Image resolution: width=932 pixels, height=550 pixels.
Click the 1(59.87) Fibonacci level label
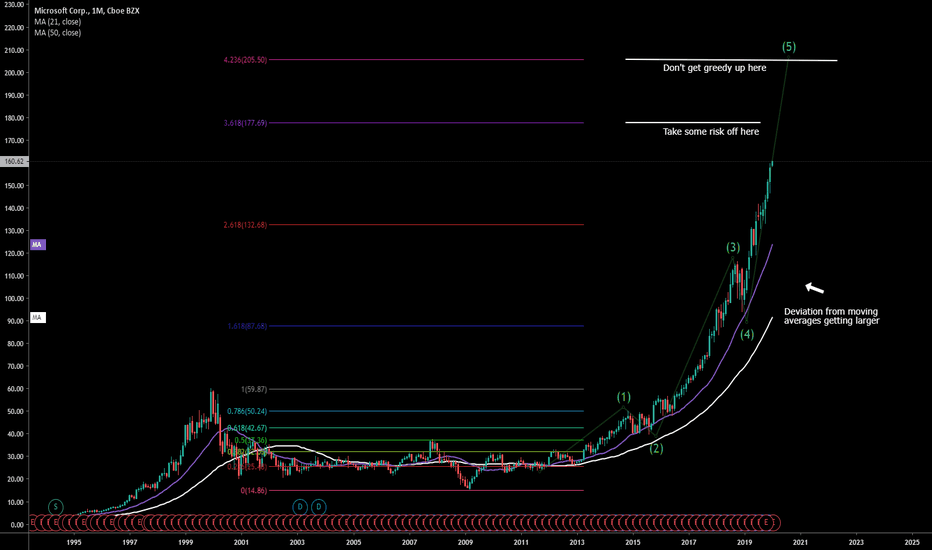click(254, 389)
